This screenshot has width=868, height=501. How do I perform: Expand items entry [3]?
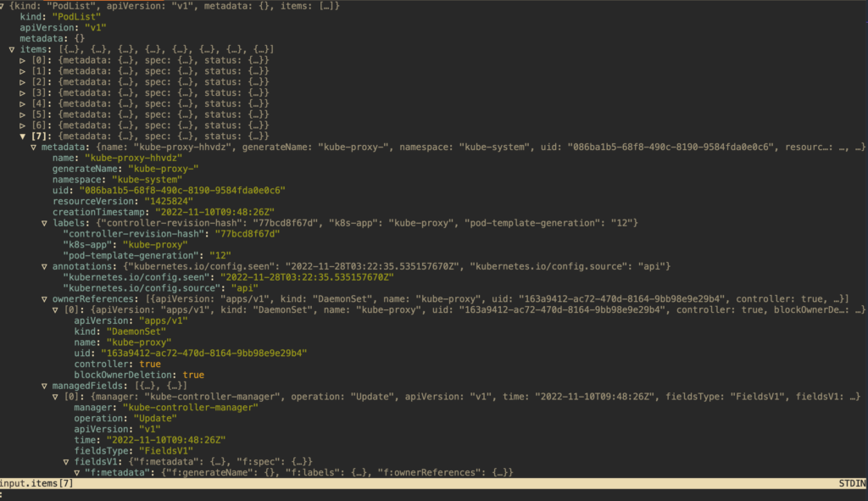point(23,93)
